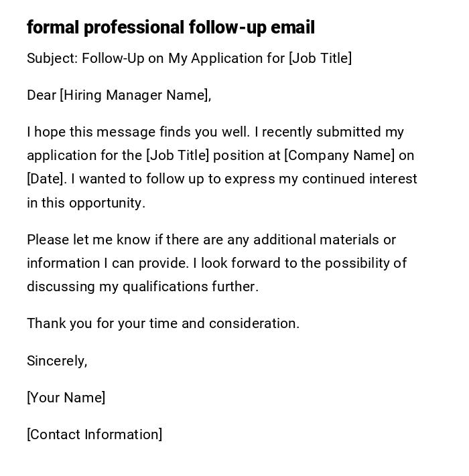Click the text "in this opportunity."

[86, 203]
